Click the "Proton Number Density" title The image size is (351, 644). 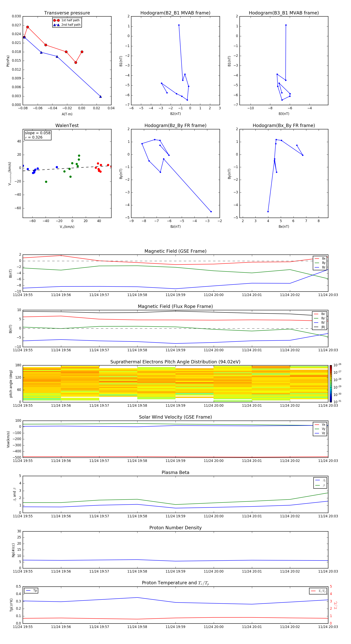(175, 528)
